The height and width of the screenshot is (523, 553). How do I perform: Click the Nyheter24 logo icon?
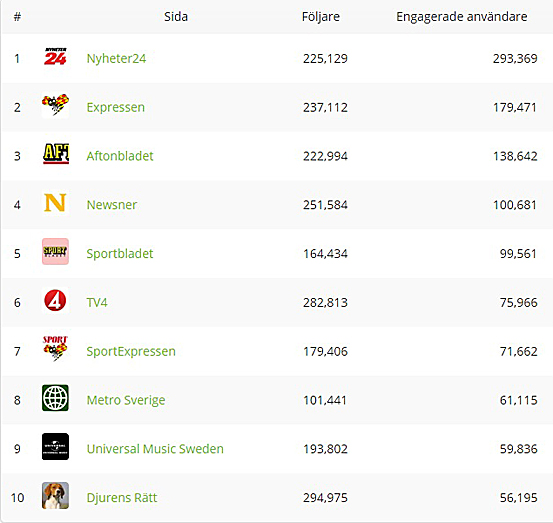[55, 56]
